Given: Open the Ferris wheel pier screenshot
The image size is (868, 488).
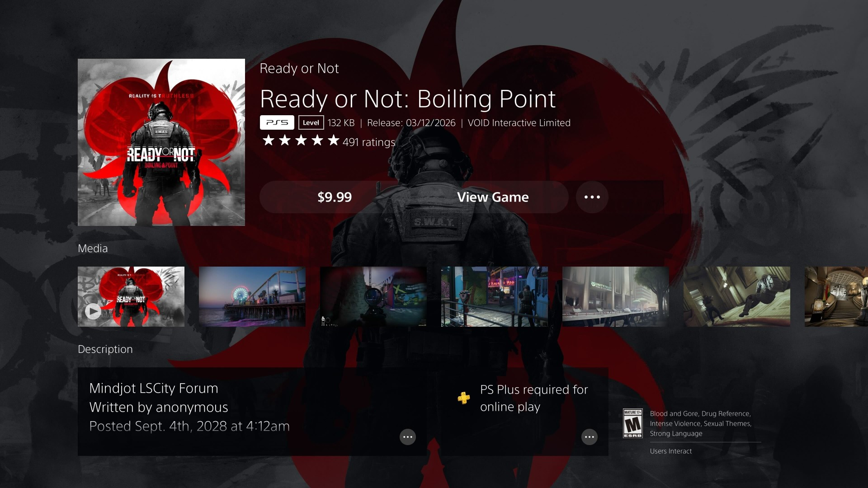Looking at the screenshot, I should point(252,296).
